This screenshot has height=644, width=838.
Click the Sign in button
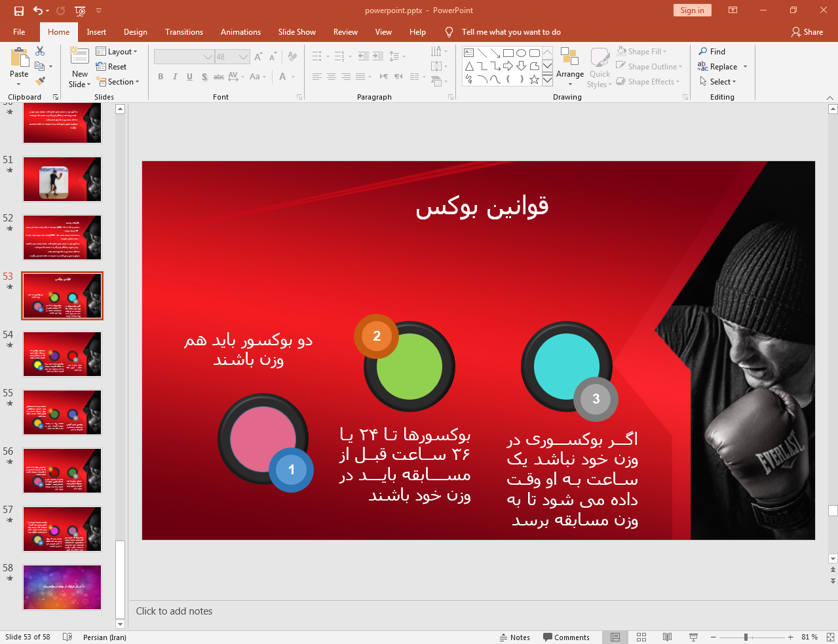(692, 10)
